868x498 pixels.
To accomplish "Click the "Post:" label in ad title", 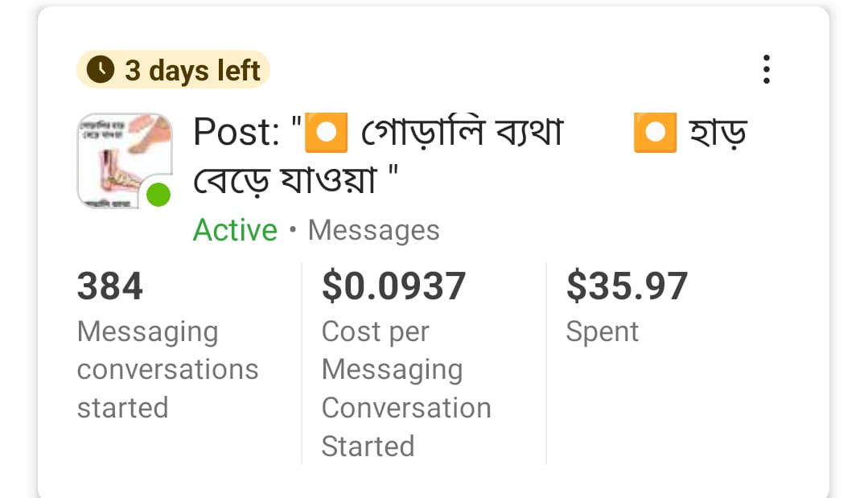I will tap(236, 133).
